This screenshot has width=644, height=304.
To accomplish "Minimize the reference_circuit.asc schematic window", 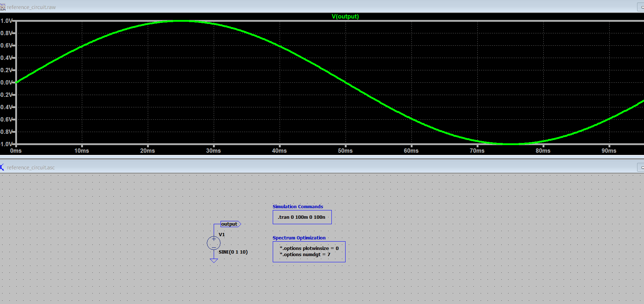I will click(641, 167).
